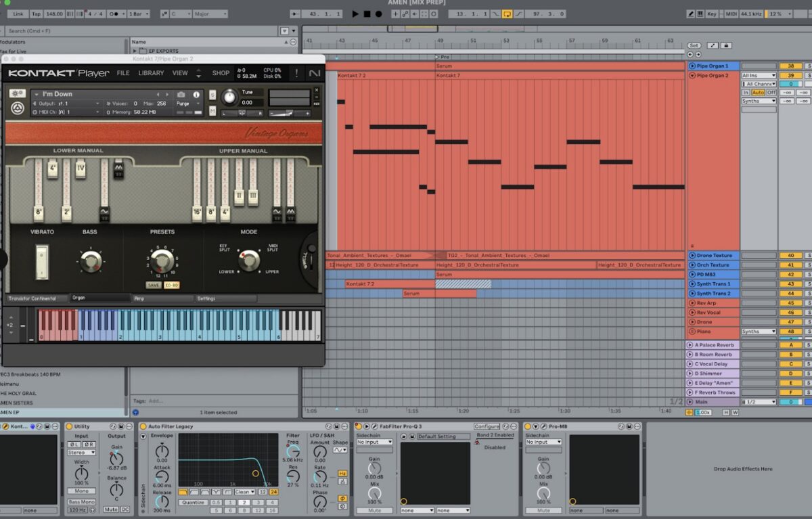Image resolution: width=812 pixels, height=519 pixels.
Task: Activate the Pipe Organ 1 track button
Action: [x=692, y=66]
